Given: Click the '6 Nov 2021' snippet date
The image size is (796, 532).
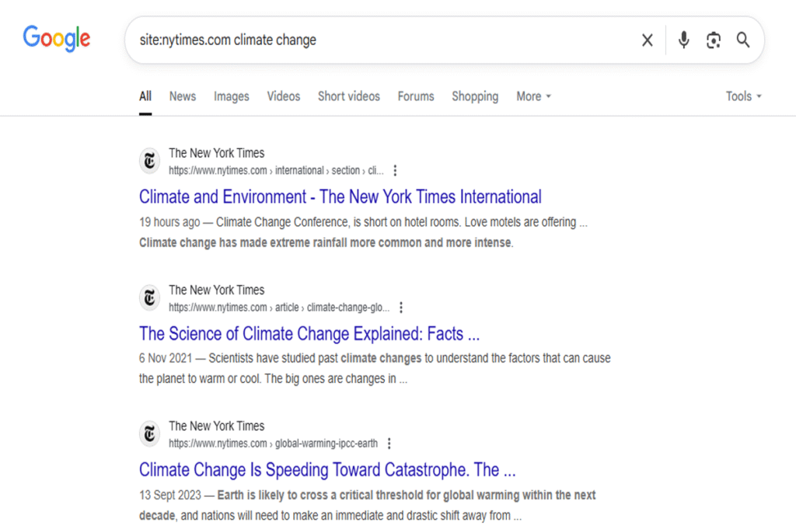Looking at the screenshot, I should pos(166,359).
